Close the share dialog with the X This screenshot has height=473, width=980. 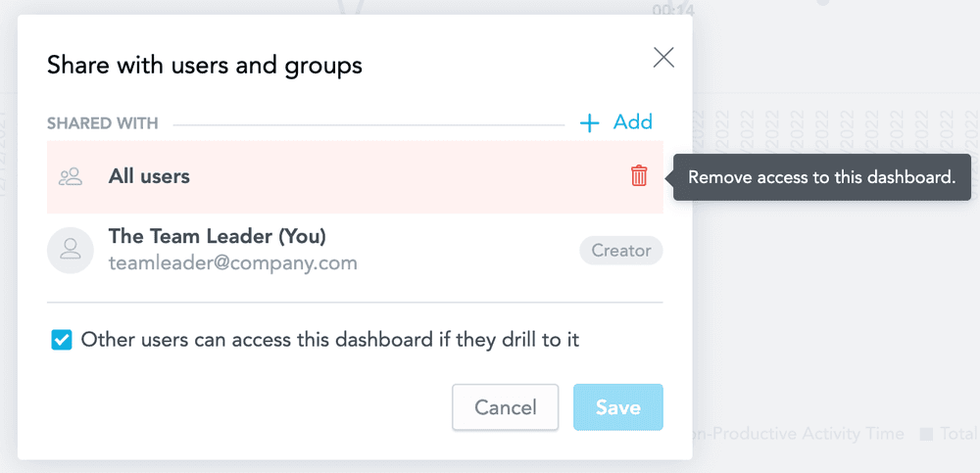point(663,58)
